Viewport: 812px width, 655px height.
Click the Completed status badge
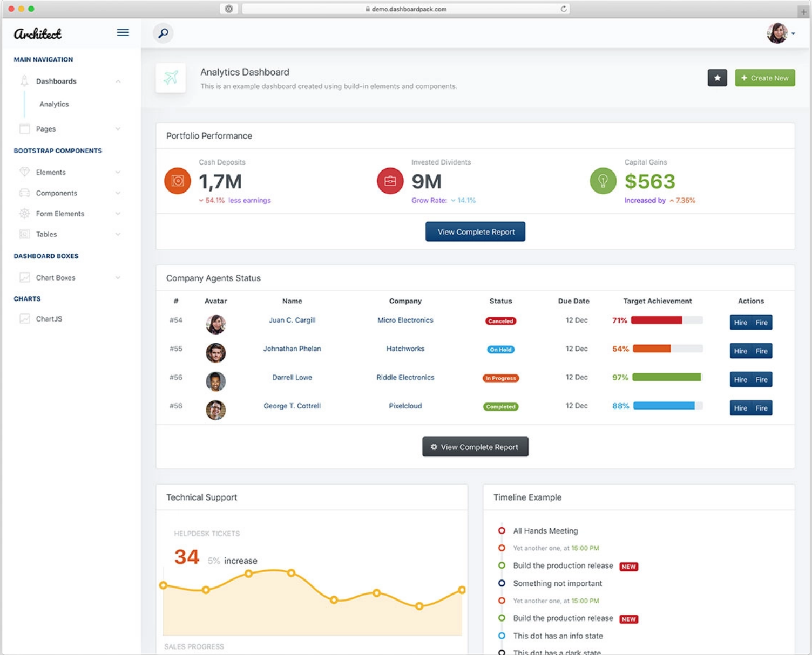click(500, 407)
